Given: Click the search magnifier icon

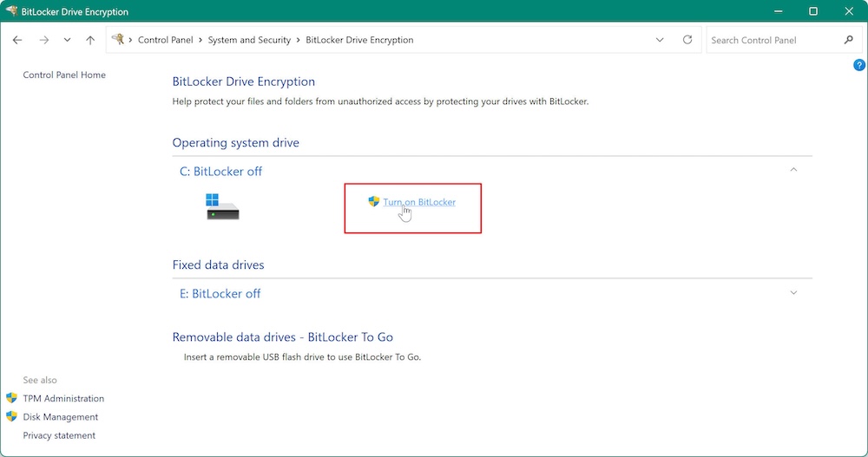Looking at the screenshot, I should point(849,40).
